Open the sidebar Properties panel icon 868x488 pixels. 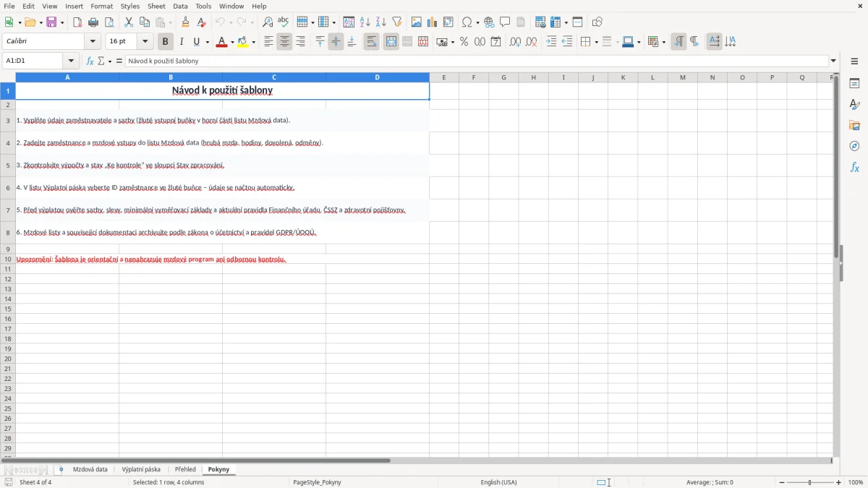click(854, 84)
